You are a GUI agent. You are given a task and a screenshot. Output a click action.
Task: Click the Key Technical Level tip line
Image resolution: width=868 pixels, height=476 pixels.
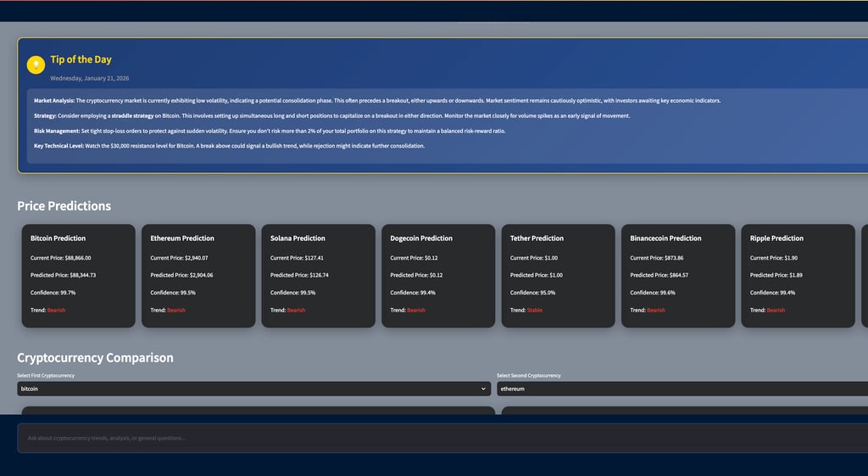coord(229,146)
